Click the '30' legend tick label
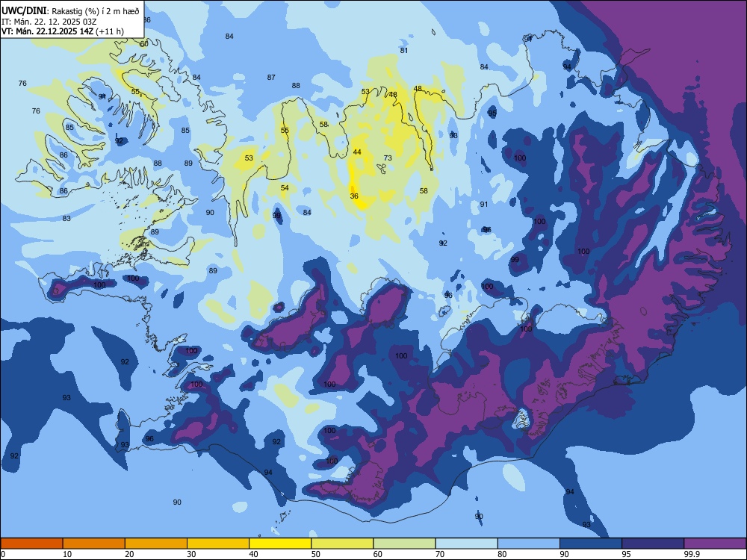Viewport: 747px width, 560px height. pos(191,554)
